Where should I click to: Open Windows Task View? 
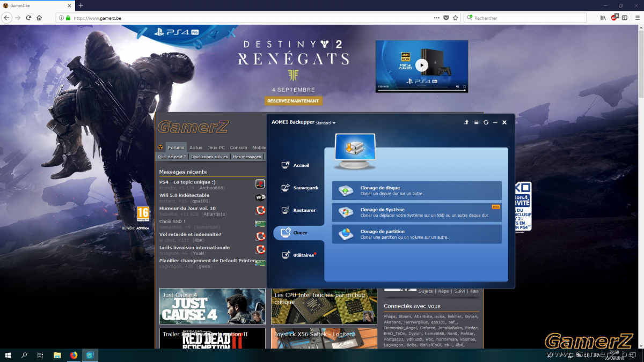(40, 355)
